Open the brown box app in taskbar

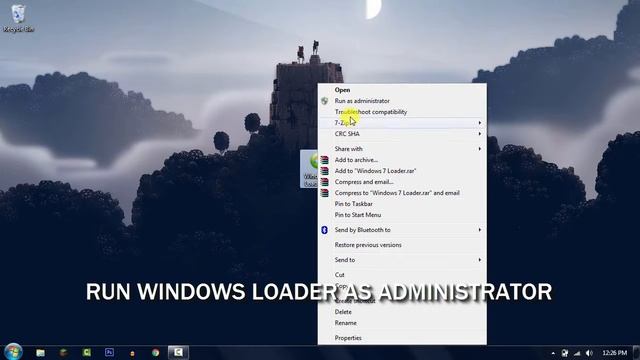(x=63, y=352)
